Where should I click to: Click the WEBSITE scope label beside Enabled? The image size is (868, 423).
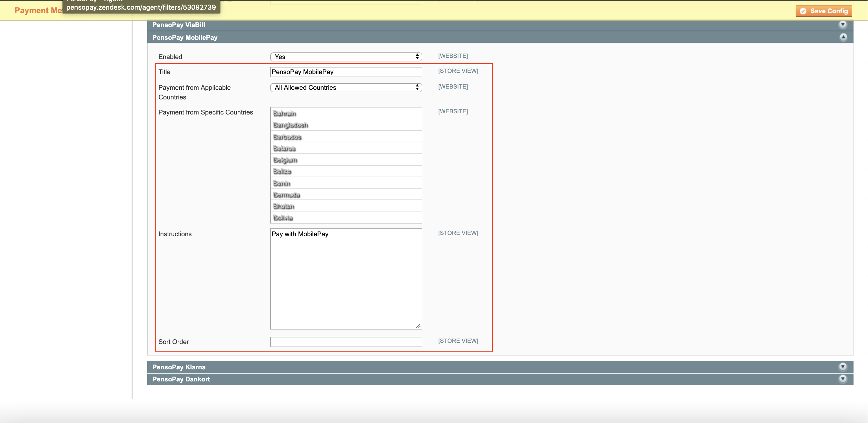453,56
